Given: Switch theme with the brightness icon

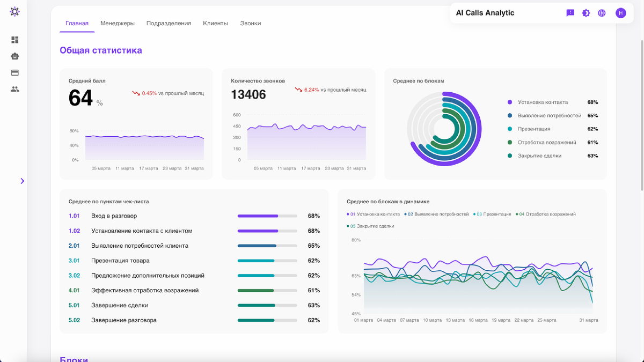Looking at the screenshot, I should (586, 13).
